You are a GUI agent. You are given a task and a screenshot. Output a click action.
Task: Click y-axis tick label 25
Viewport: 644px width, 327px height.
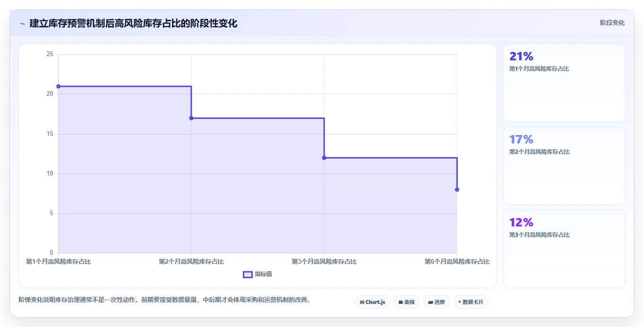[50, 54]
